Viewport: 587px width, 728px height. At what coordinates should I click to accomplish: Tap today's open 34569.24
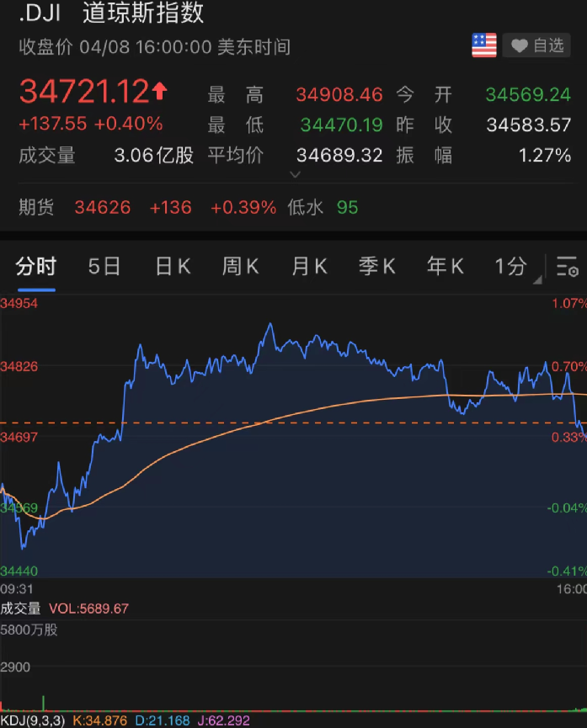click(x=528, y=95)
